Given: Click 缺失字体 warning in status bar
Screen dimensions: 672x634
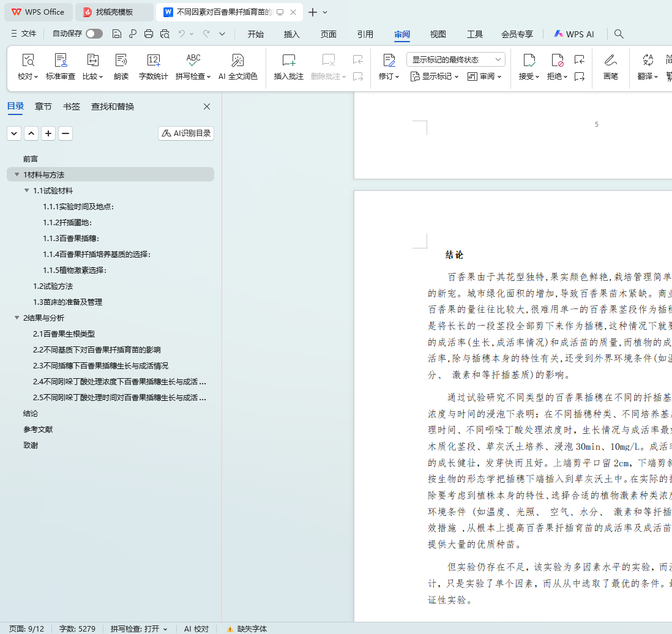Looking at the screenshot, I should (x=247, y=628).
